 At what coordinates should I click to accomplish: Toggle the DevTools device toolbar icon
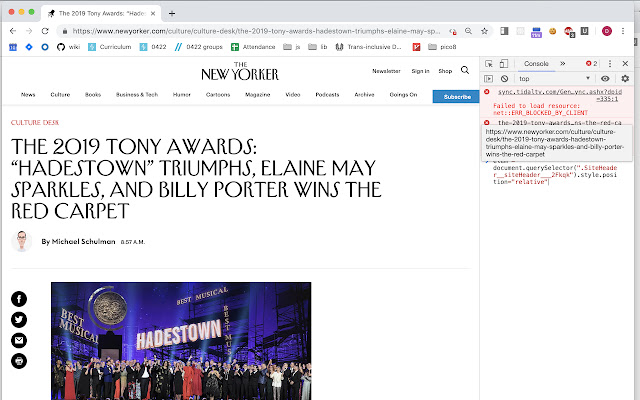point(504,64)
